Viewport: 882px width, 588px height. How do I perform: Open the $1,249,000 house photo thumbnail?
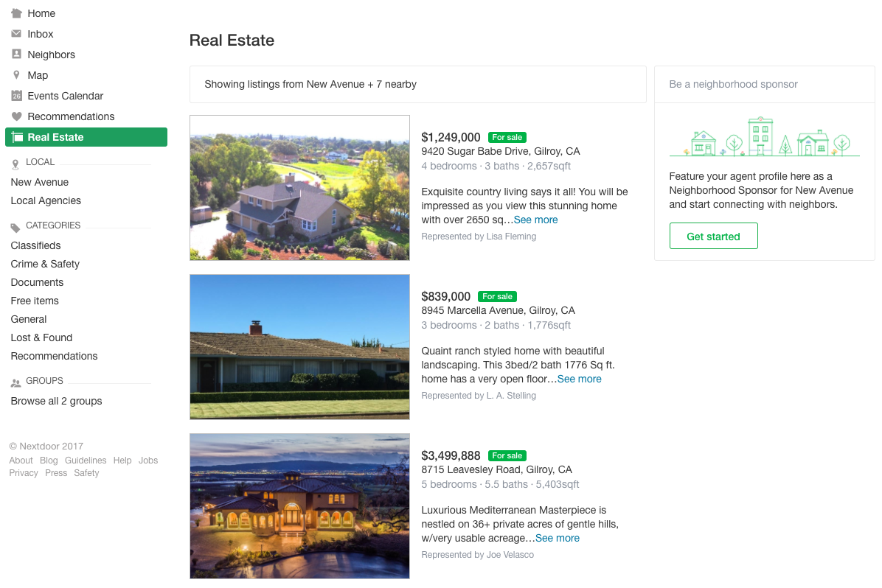click(x=299, y=187)
